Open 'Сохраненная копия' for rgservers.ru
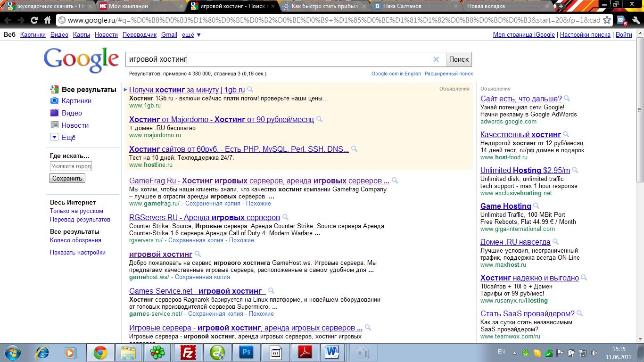Screen dimensions: 644x362 tap(196, 240)
